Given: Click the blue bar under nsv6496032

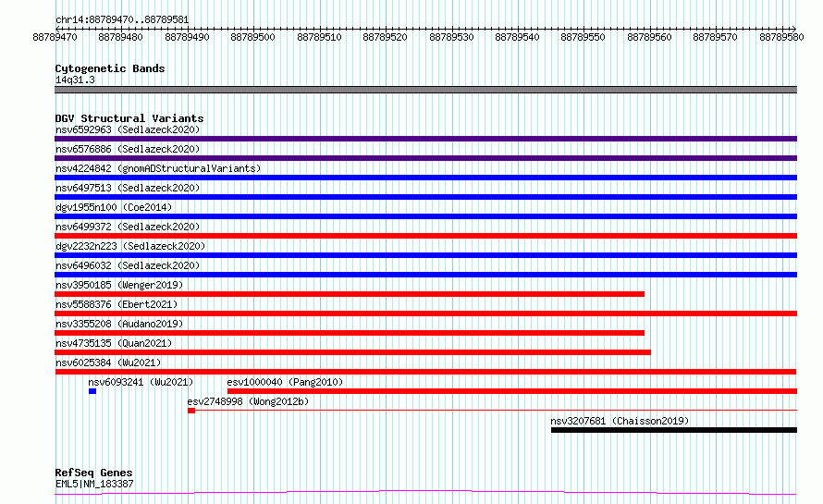Looking at the screenshot, I should coord(425,275).
